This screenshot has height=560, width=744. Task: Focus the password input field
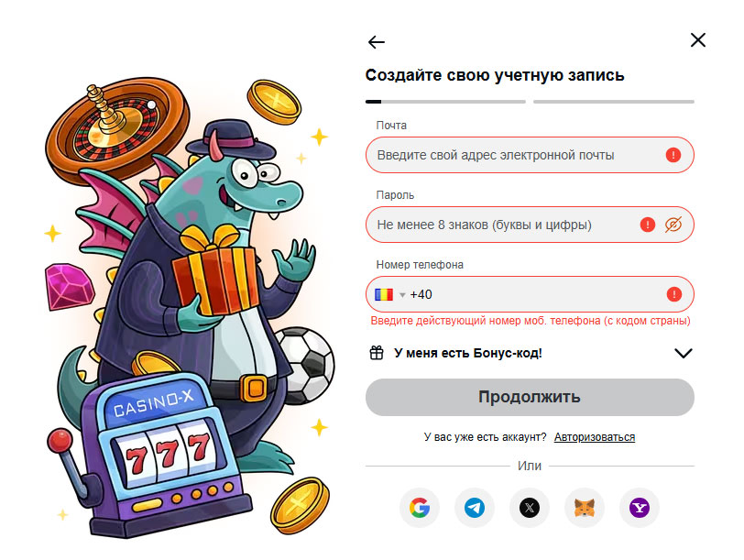[x=504, y=225]
